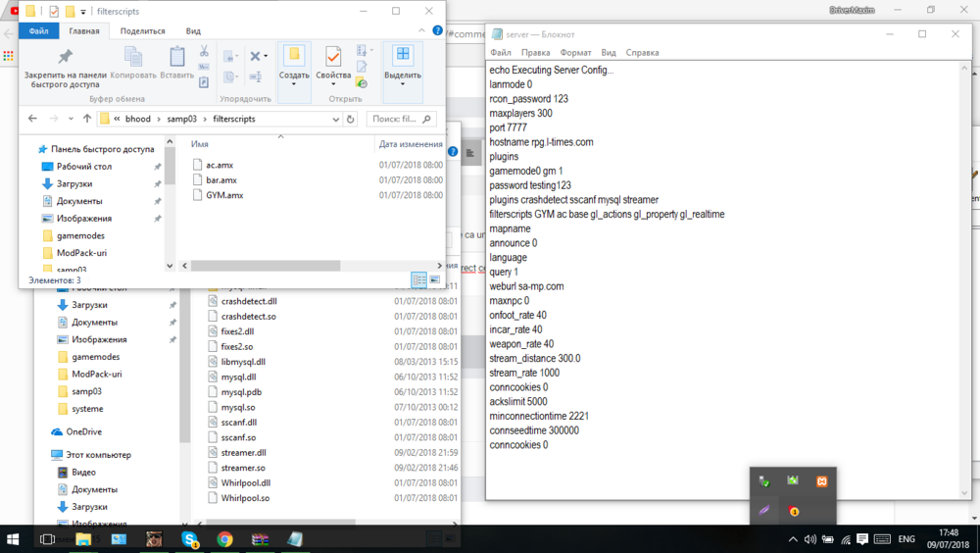Screen dimensions: 980x553
Task: Click the Rename icon in Упорядочить group
Action: click(x=256, y=76)
